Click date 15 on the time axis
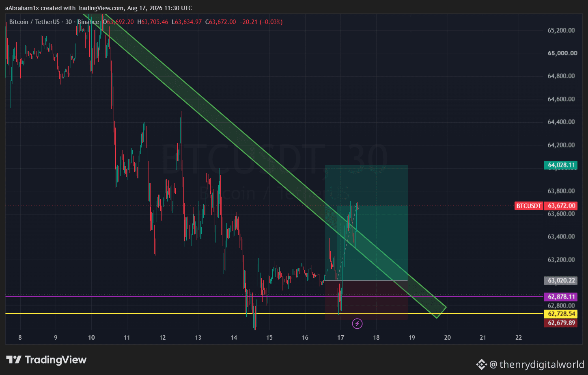 pos(269,338)
